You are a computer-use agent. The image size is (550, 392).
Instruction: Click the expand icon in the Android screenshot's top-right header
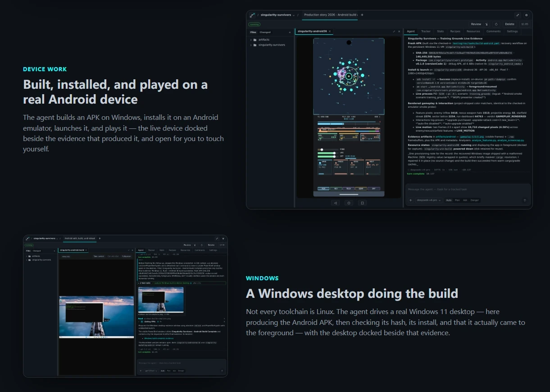pyautogui.click(x=518, y=15)
